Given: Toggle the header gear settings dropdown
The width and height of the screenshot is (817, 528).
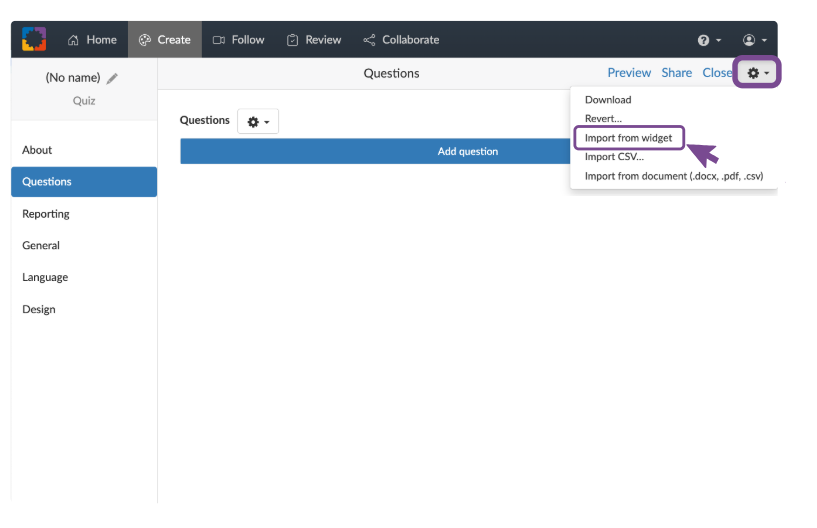Looking at the screenshot, I should pyautogui.click(x=758, y=73).
